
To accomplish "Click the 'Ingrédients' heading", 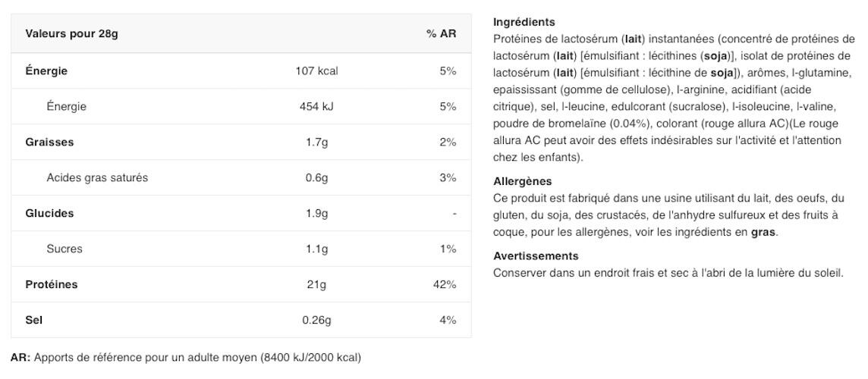I will click(524, 22).
